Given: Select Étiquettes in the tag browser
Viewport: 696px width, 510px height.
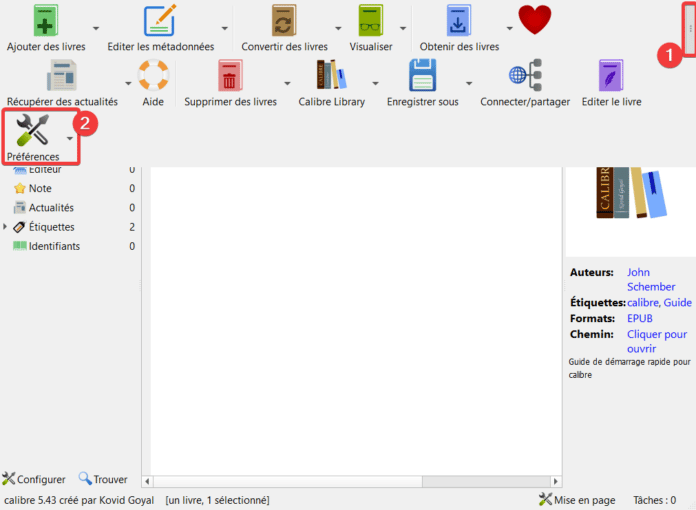Looking at the screenshot, I should (51, 227).
